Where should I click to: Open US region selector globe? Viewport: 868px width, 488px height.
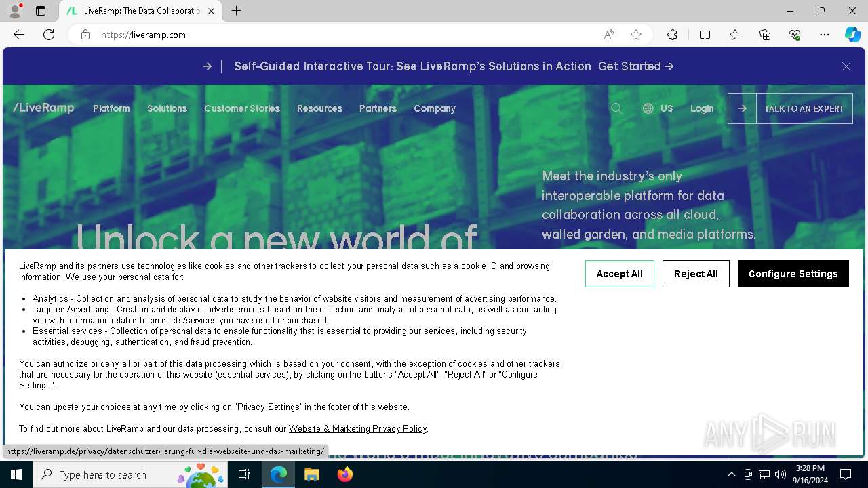658,108
